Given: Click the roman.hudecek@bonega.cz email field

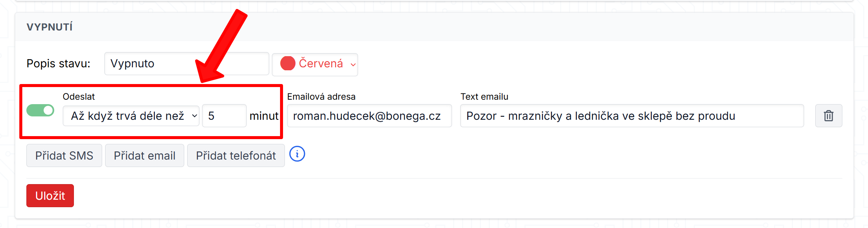Looking at the screenshot, I should pos(370,116).
